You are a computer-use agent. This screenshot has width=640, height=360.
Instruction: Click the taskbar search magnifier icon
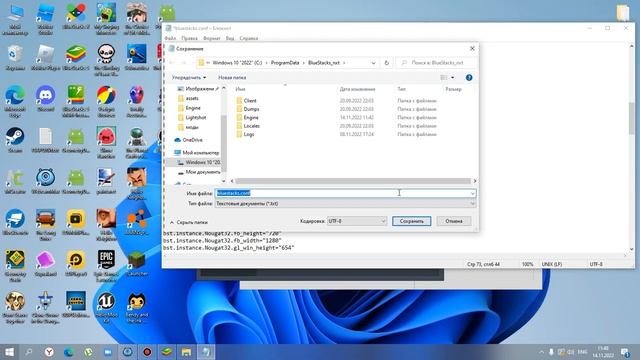29,352
